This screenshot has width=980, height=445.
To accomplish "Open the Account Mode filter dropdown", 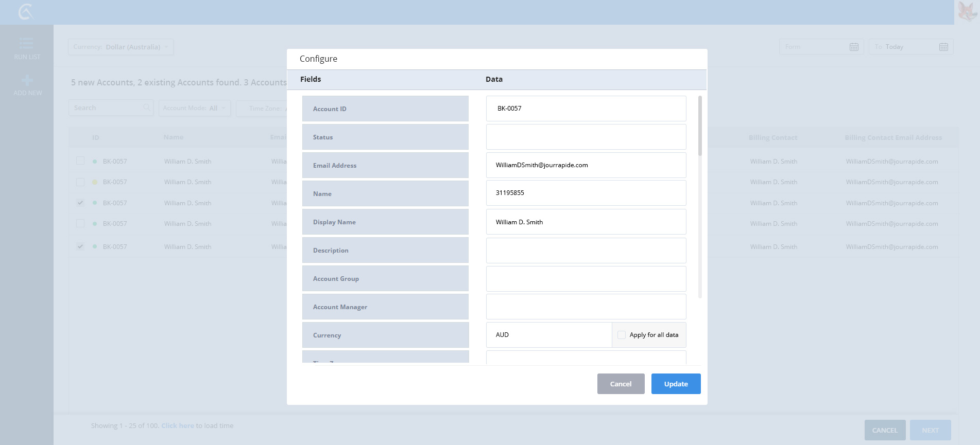I will click(195, 108).
